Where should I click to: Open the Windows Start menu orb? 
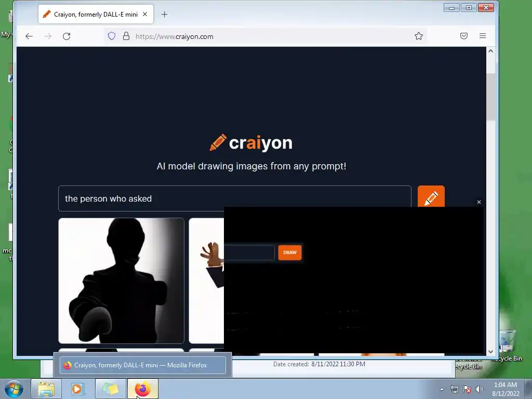[x=14, y=389]
